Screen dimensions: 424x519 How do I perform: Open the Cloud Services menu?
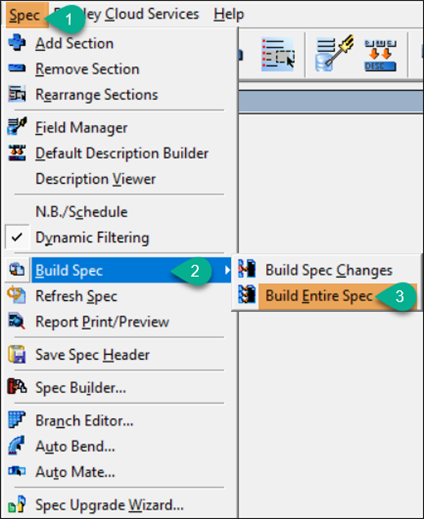(152, 14)
